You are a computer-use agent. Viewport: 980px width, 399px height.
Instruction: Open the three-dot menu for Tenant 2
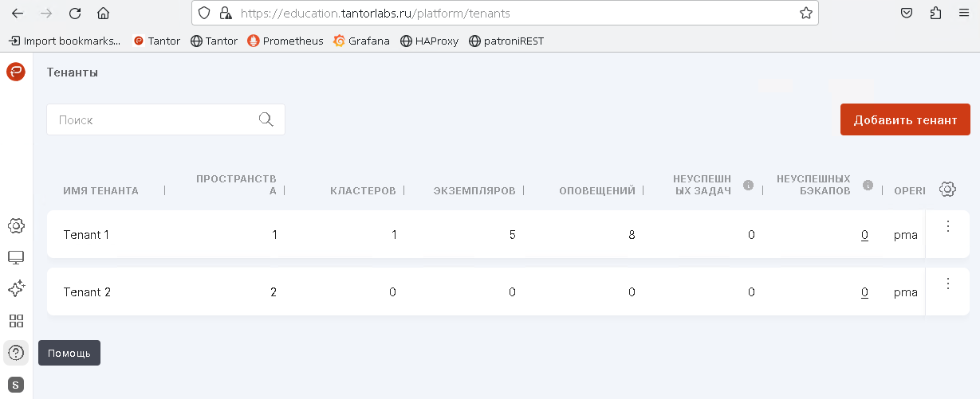click(948, 284)
